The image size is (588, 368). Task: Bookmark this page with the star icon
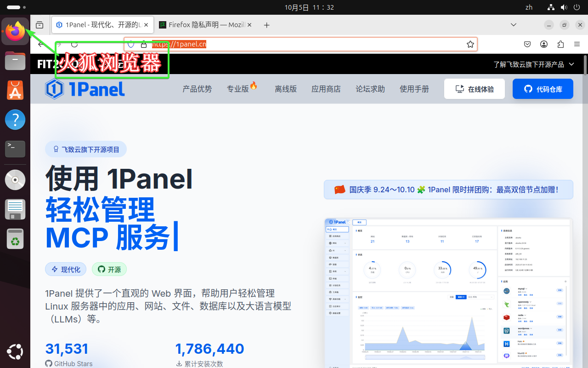(x=470, y=44)
